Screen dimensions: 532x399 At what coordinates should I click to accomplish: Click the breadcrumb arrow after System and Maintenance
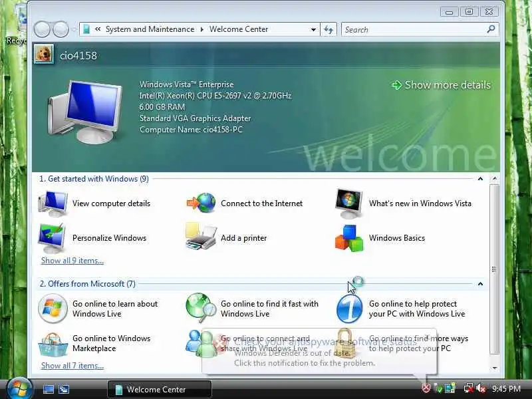[x=202, y=29]
